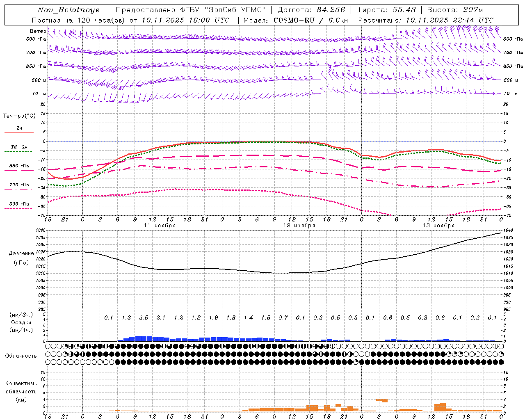Click the "Ветер" wind panel label

[x=38, y=31]
